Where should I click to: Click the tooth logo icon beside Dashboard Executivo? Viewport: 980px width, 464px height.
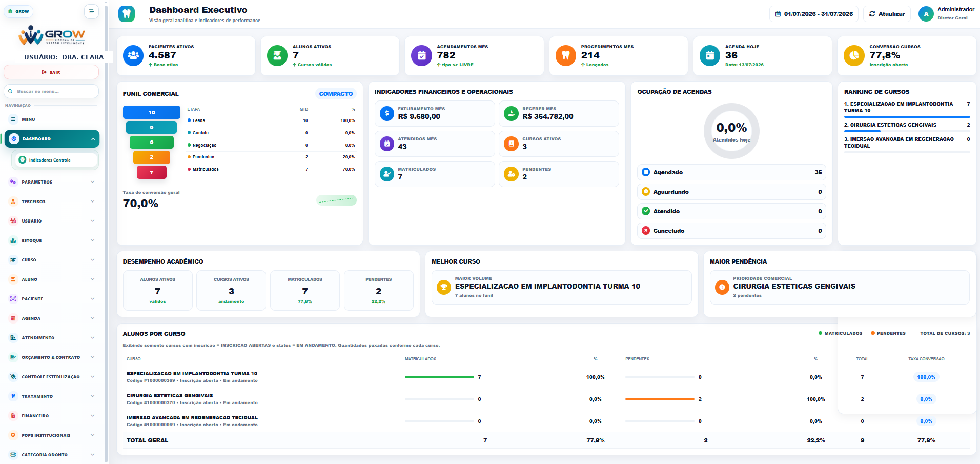point(127,14)
